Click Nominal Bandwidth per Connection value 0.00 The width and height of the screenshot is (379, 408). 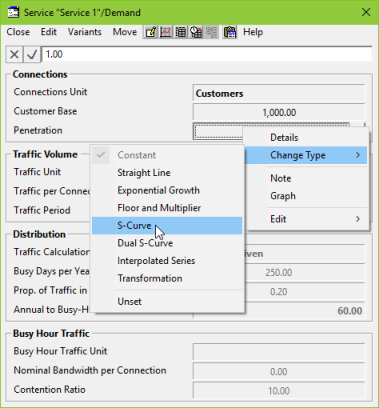[279, 371]
